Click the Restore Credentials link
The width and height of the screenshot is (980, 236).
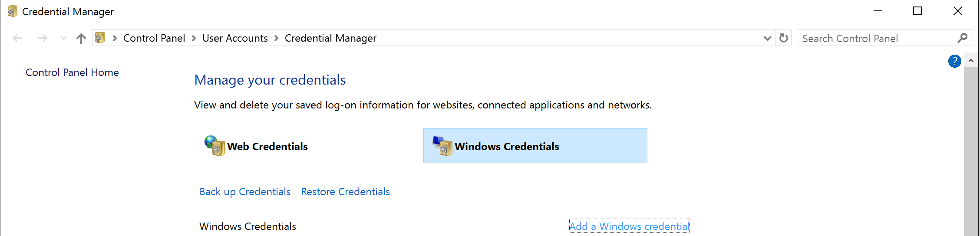[345, 192]
